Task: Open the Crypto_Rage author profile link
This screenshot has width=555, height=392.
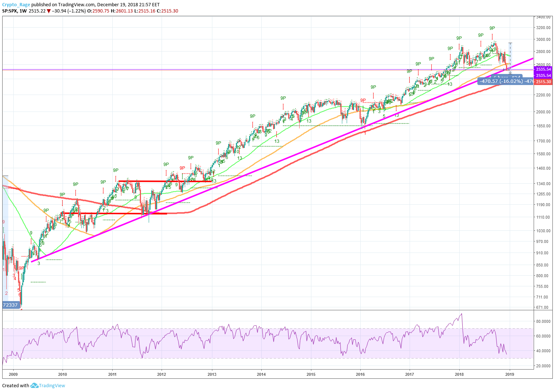Action: [16, 5]
